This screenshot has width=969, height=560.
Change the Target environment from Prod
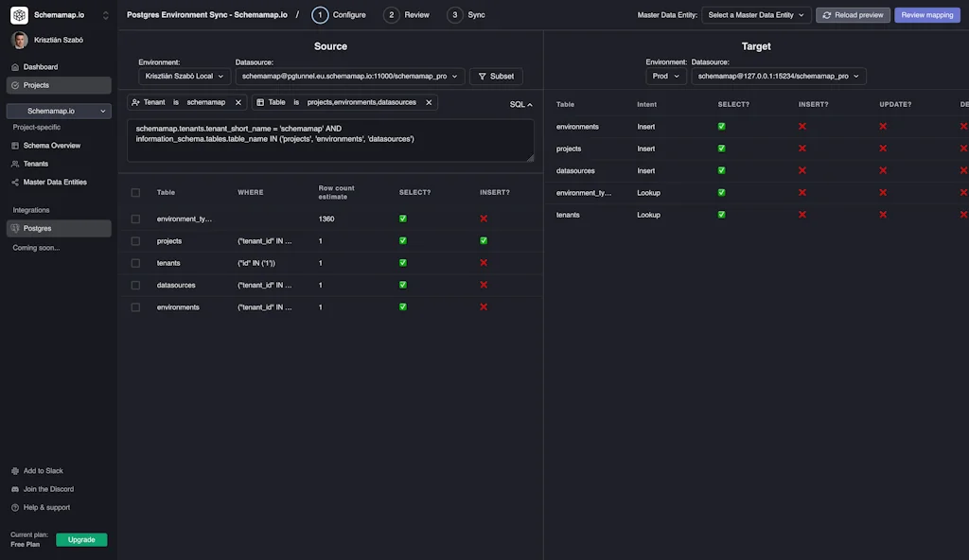[x=665, y=76]
